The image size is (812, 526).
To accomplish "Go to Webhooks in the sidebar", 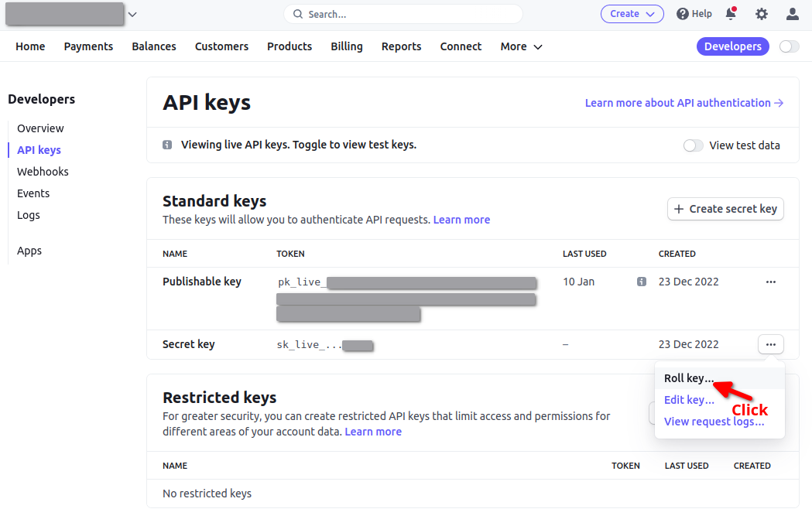I will tap(43, 172).
